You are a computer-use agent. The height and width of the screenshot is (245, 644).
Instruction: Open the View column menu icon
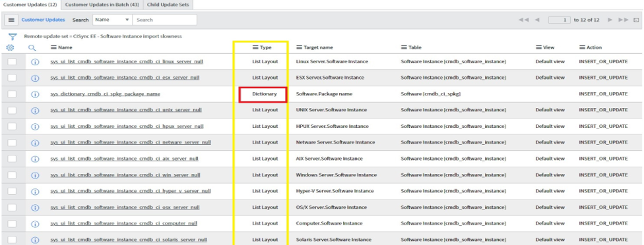[538, 47]
